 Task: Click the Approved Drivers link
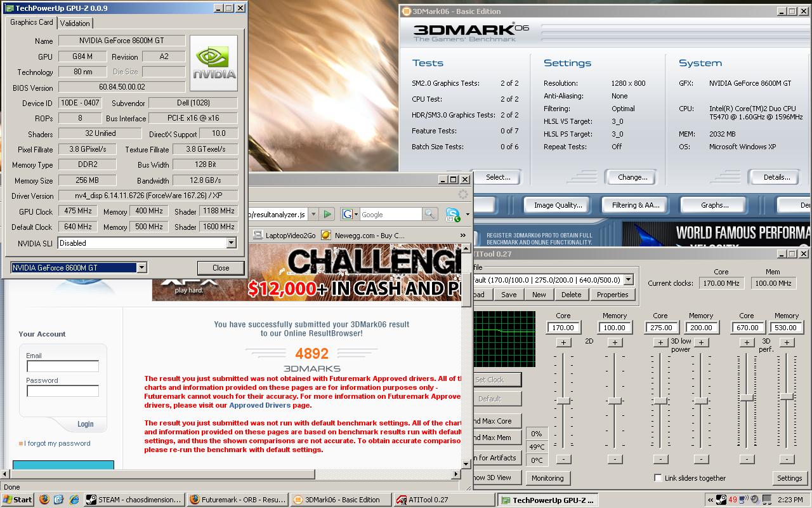tap(259, 405)
